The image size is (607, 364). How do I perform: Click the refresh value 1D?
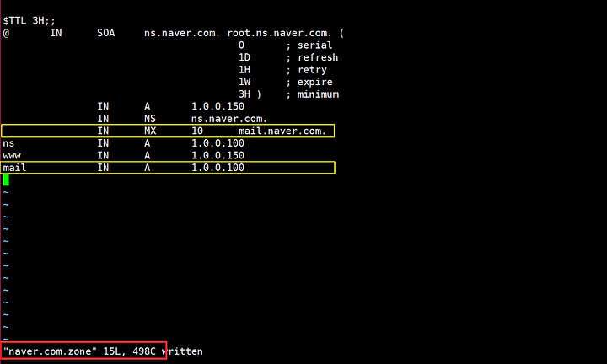(244, 57)
